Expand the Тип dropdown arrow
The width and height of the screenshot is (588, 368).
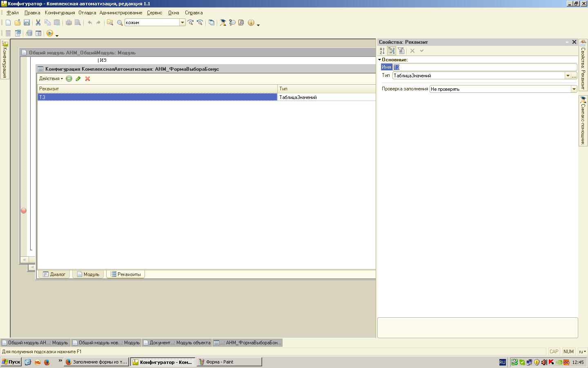click(568, 76)
